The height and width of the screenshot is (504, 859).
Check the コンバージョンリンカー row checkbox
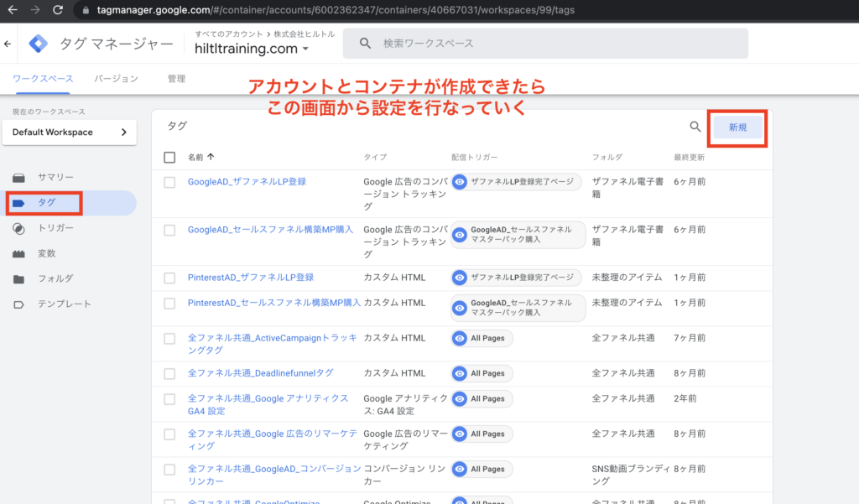coord(169,470)
